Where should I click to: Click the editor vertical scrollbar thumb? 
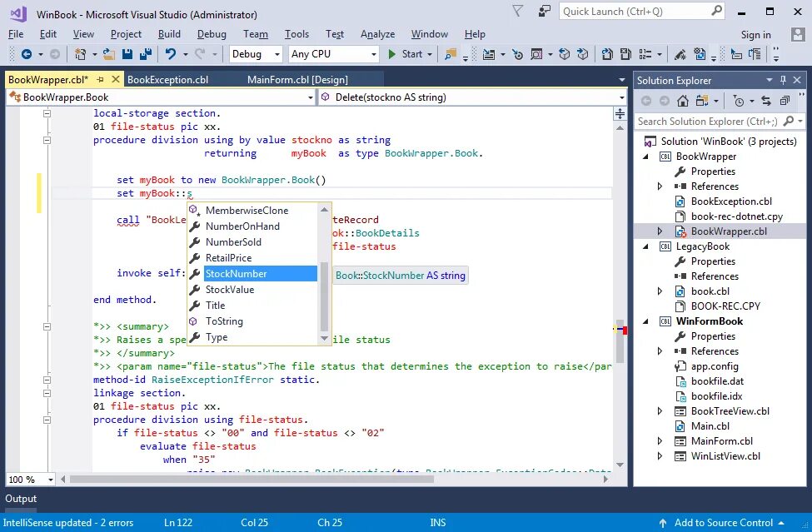[620, 341]
